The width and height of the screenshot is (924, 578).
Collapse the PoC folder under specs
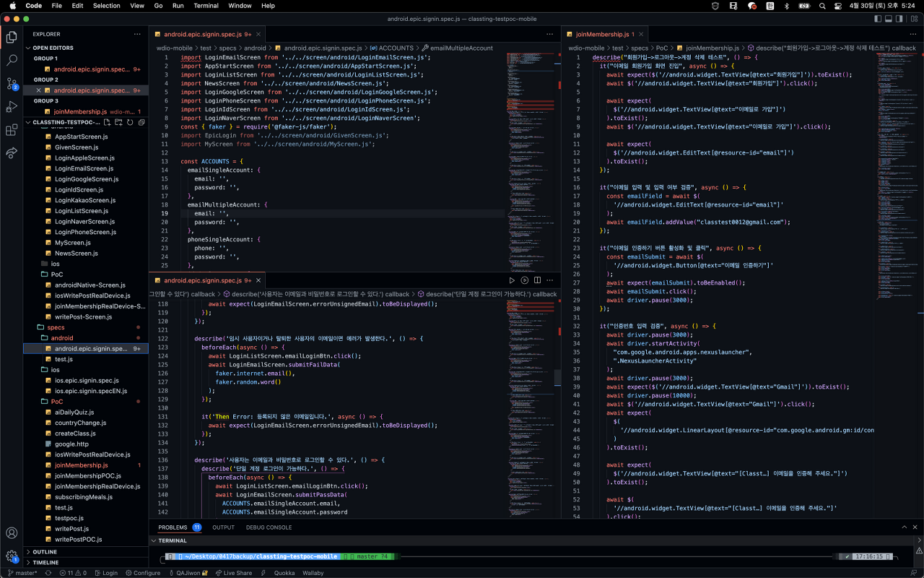[86, 402]
